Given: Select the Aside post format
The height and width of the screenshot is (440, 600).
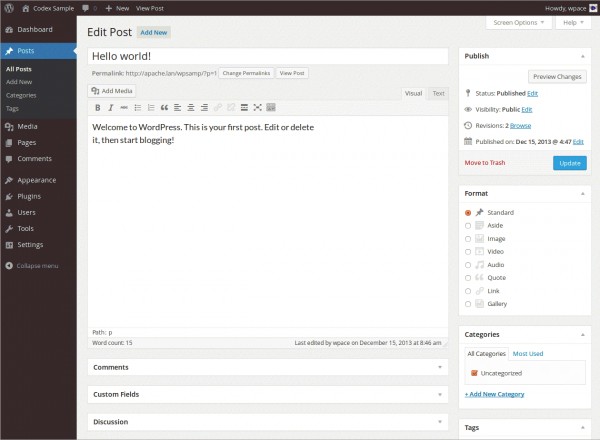Looking at the screenshot, I should click(x=468, y=226).
